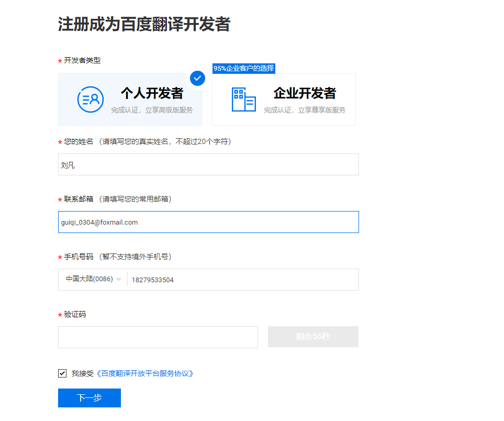504x421 pixels.
Task: Click the blue checkmark selected badge
Action: [x=197, y=78]
